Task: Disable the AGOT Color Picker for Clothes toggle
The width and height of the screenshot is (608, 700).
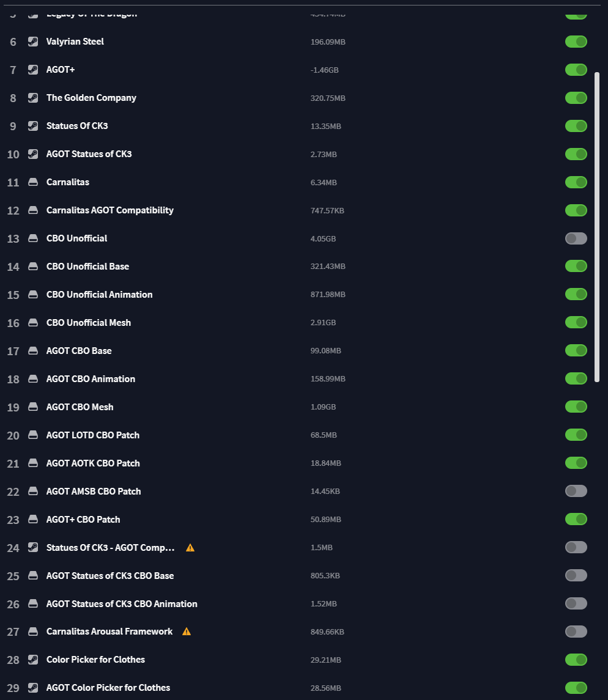Action: point(576,688)
